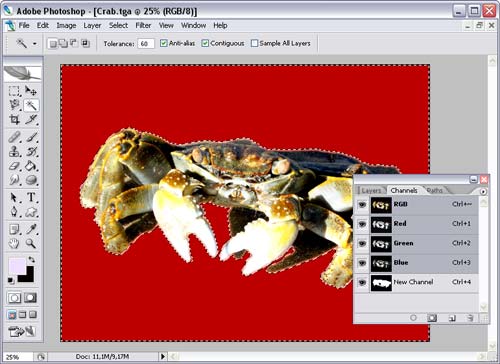Enable Sample All Layers checkbox
The image size is (500, 364).
pyautogui.click(x=254, y=43)
